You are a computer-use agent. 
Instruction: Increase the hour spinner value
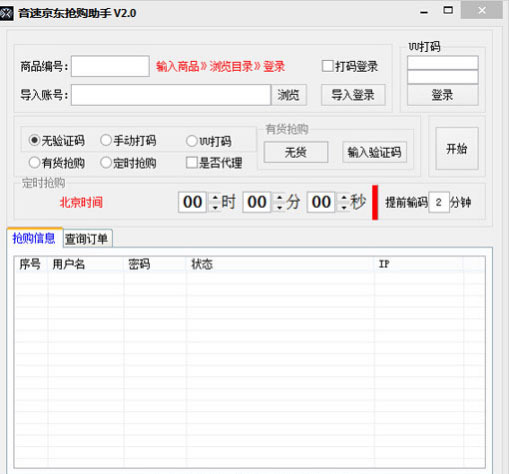tap(215, 198)
